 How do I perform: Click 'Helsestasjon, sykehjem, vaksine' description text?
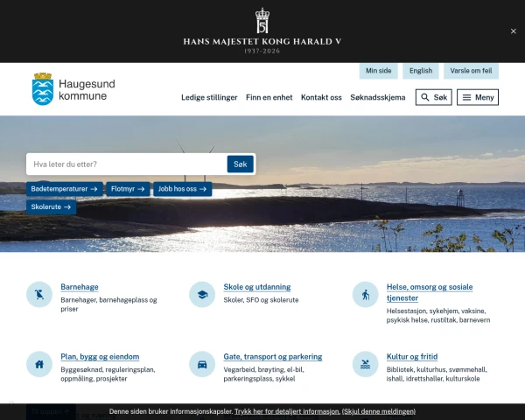pos(438,316)
